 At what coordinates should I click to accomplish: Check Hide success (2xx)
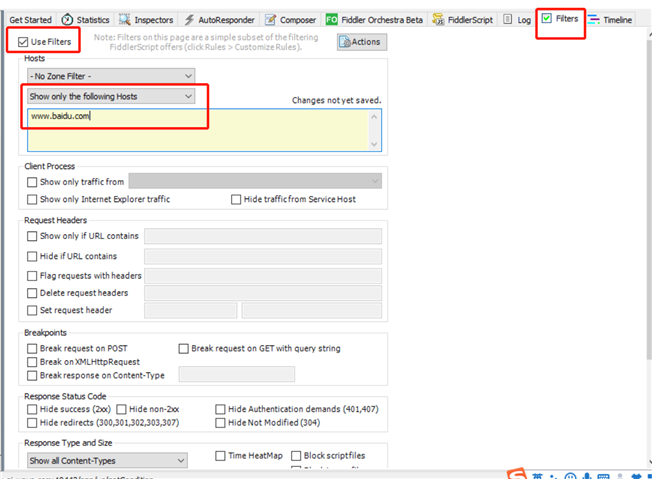click(x=32, y=410)
